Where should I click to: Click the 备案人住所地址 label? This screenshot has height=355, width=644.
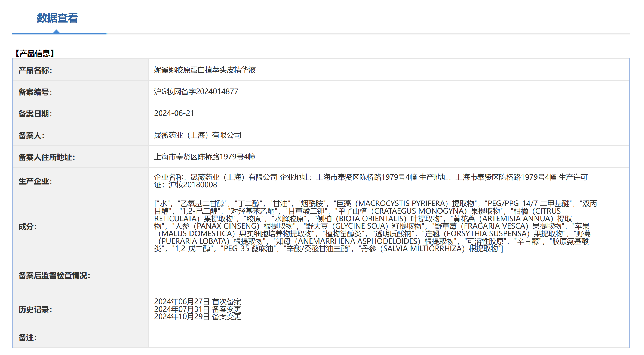point(47,157)
